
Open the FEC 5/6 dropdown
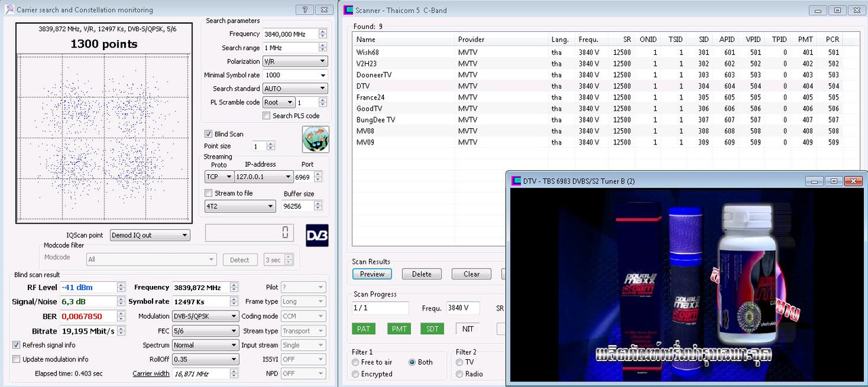[205, 331]
